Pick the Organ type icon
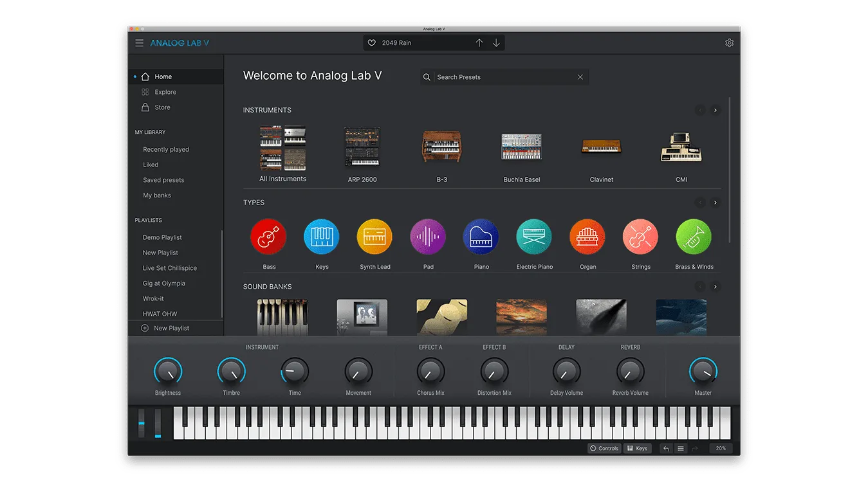This screenshot has height=497, width=868. pos(587,237)
